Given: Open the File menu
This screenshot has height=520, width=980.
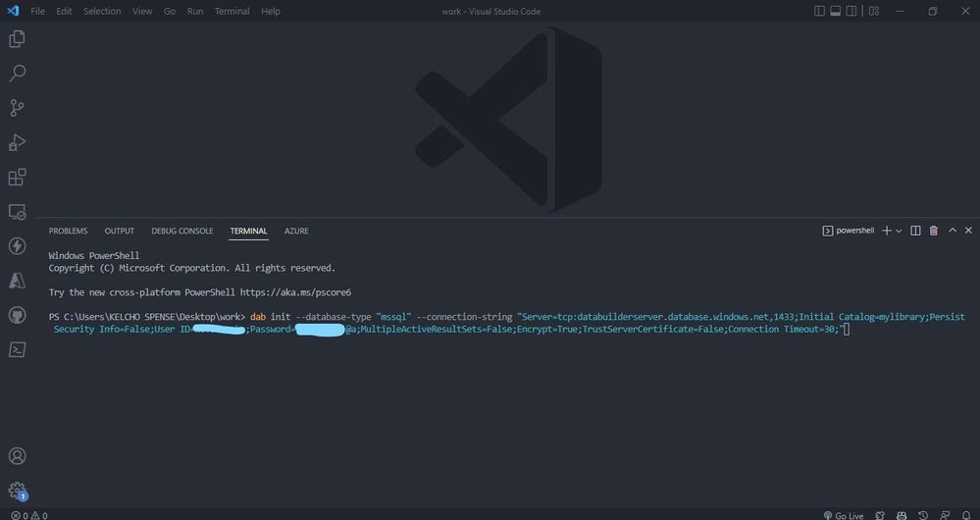Looking at the screenshot, I should [37, 11].
